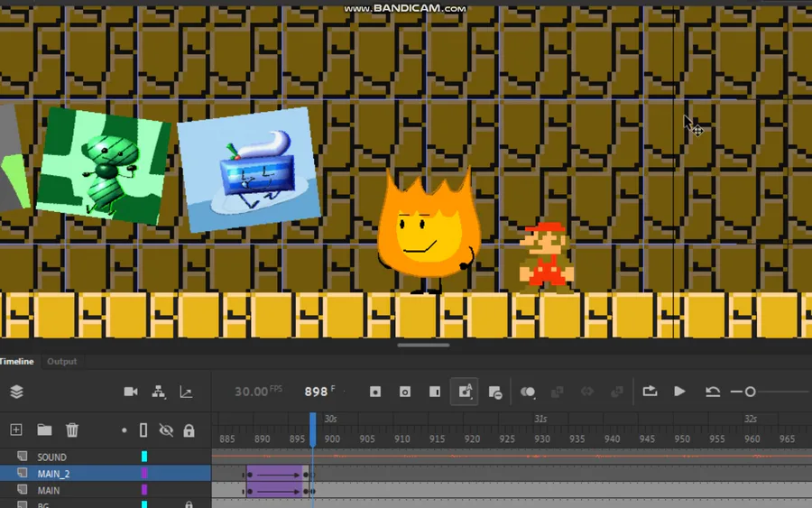This screenshot has width=812, height=508.
Task: Insert a keyframe with the filled-dot icon
Action: (x=375, y=392)
